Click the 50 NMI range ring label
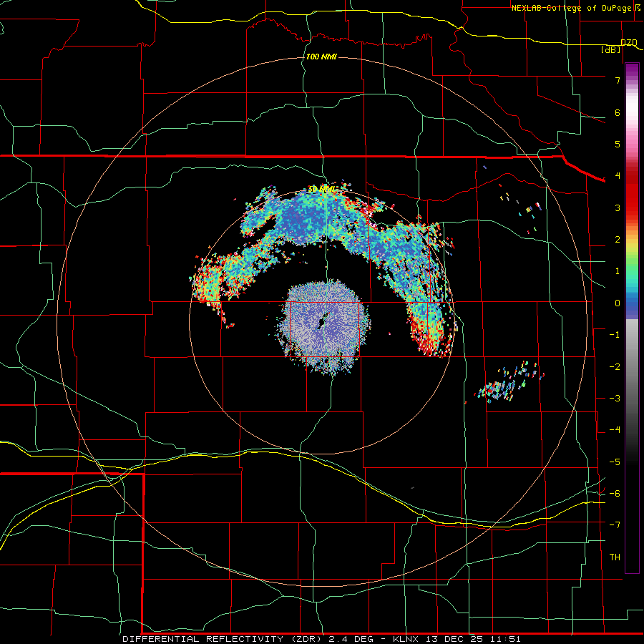Screen dimensions: 644x644 pyautogui.click(x=322, y=189)
